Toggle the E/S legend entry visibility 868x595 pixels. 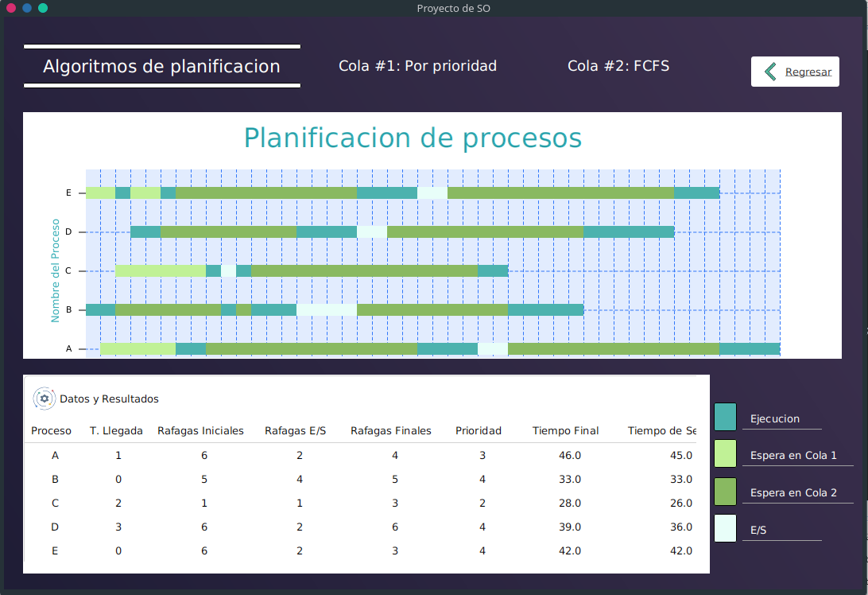click(x=759, y=528)
